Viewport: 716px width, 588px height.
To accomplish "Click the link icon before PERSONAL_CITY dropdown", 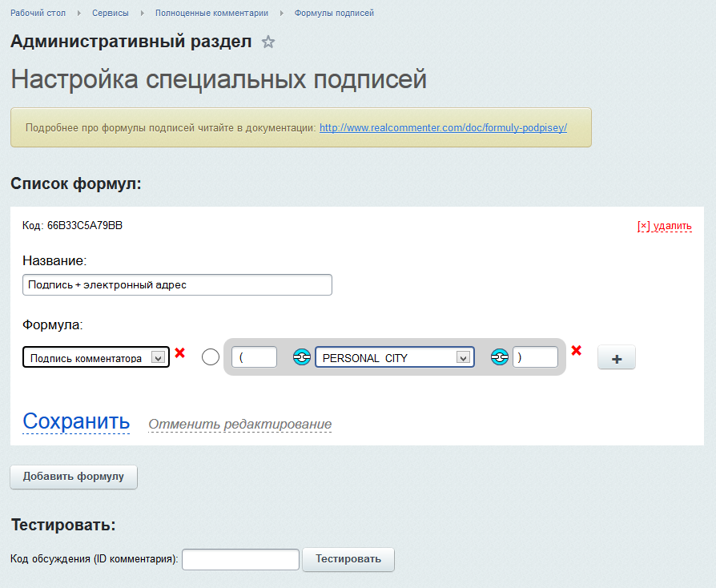I will tap(302, 357).
